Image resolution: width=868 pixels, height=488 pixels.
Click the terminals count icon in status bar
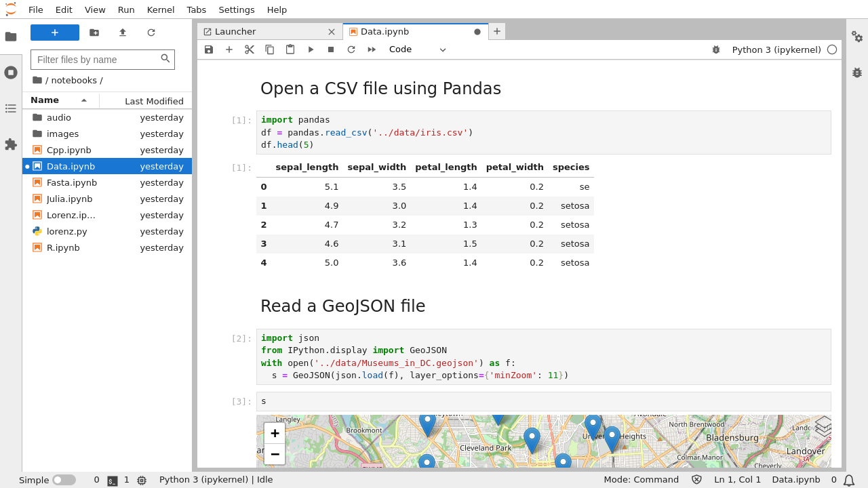pyautogui.click(x=113, y=481)
